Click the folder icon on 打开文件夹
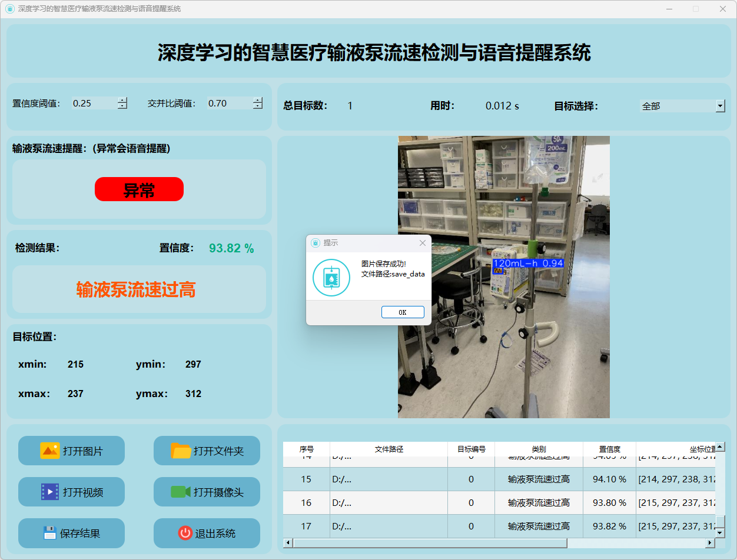This screenshot has height=560, width=737. coord(181,451)
